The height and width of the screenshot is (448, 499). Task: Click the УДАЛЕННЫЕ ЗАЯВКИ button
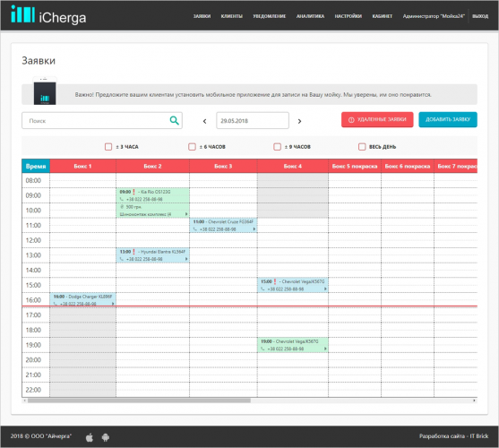coord(377,120)
